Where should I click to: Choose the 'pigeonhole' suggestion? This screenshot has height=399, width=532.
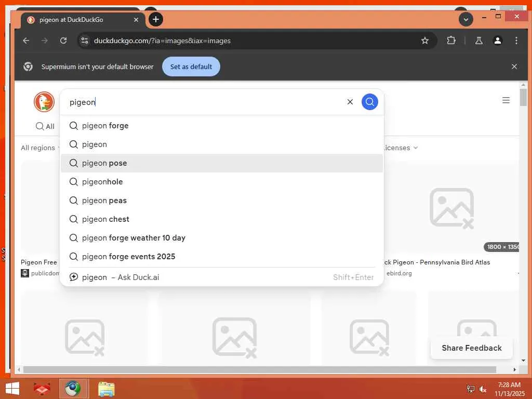click(x=222, y=181)
